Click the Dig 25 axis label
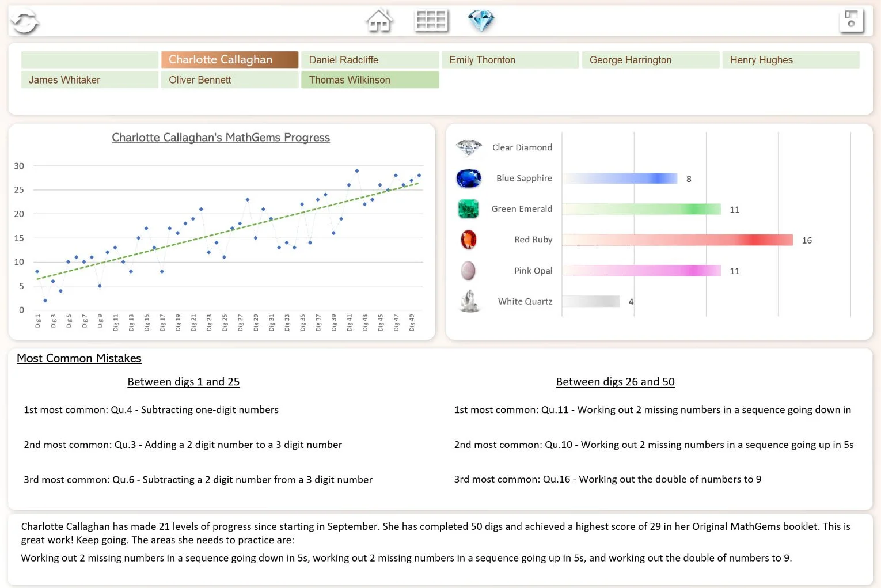 click(225, 322)
